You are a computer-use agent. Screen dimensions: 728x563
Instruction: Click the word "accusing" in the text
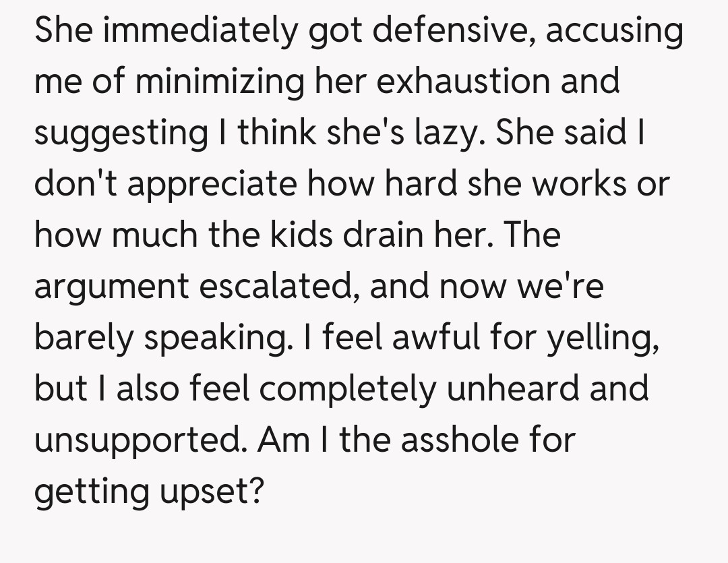pyautogui.click(x=614, y=31)
